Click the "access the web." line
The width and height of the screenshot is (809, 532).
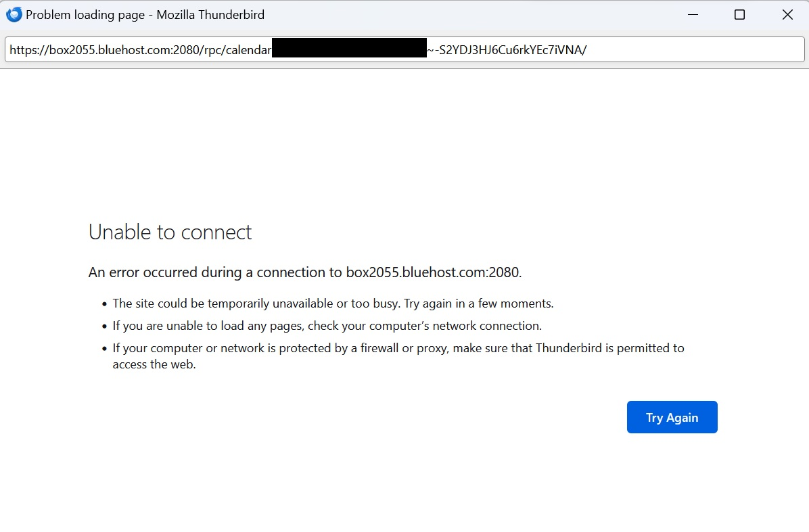154,365
